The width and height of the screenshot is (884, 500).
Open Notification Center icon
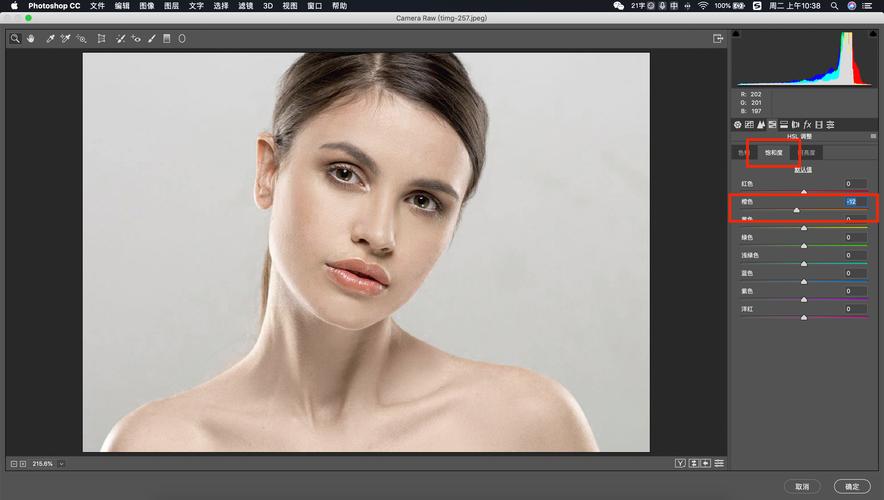[x=868, y=6]
